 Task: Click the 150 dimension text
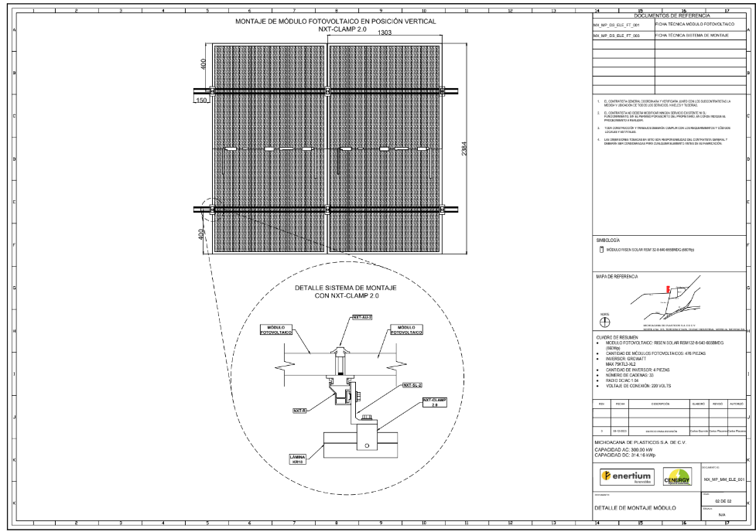201,101
